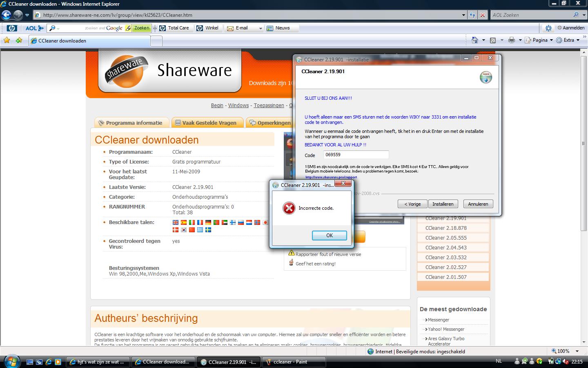This screenshot has height=368, width=588.
Task: Click the German flag language icon
Action: point(208,222)
